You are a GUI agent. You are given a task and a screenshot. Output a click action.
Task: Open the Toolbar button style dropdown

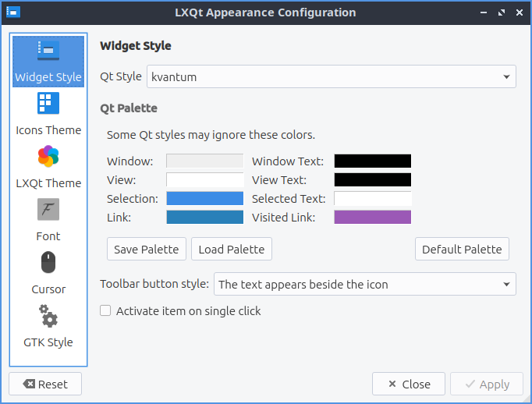(364, 284)
